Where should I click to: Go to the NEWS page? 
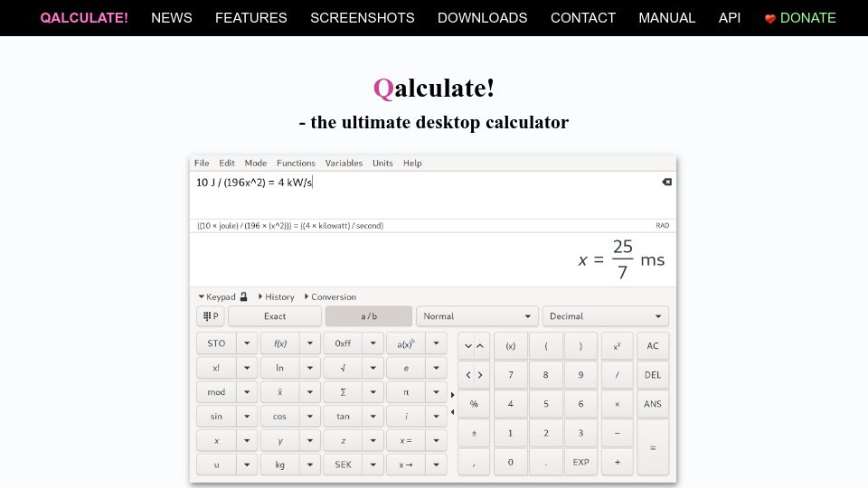(x=172, y=18)
